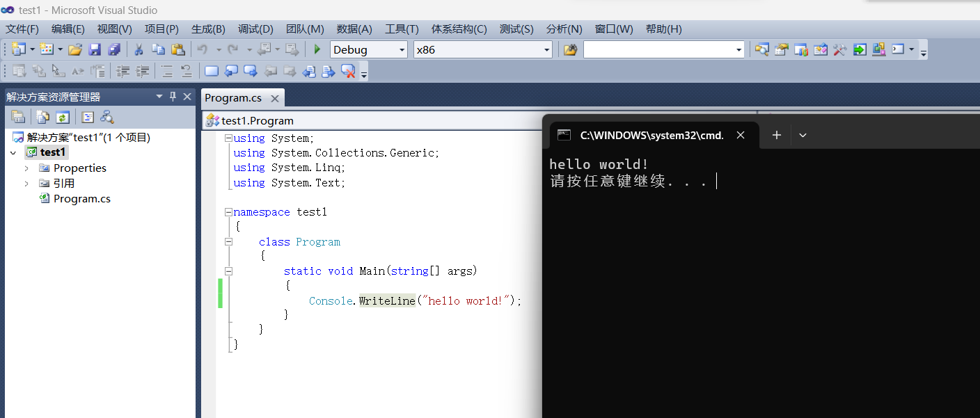Expand the 引用 references node
Viewport: 980px width, 418px height.
point(26,183)
